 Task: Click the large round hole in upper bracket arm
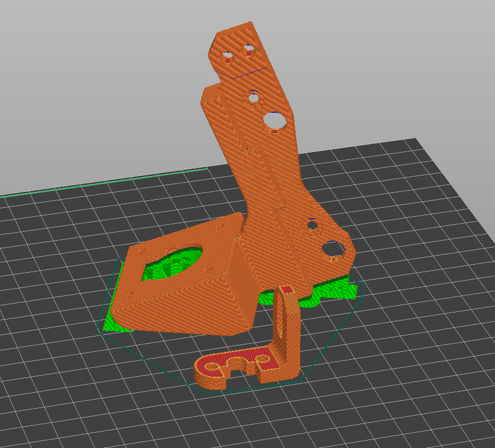(275, 121)
